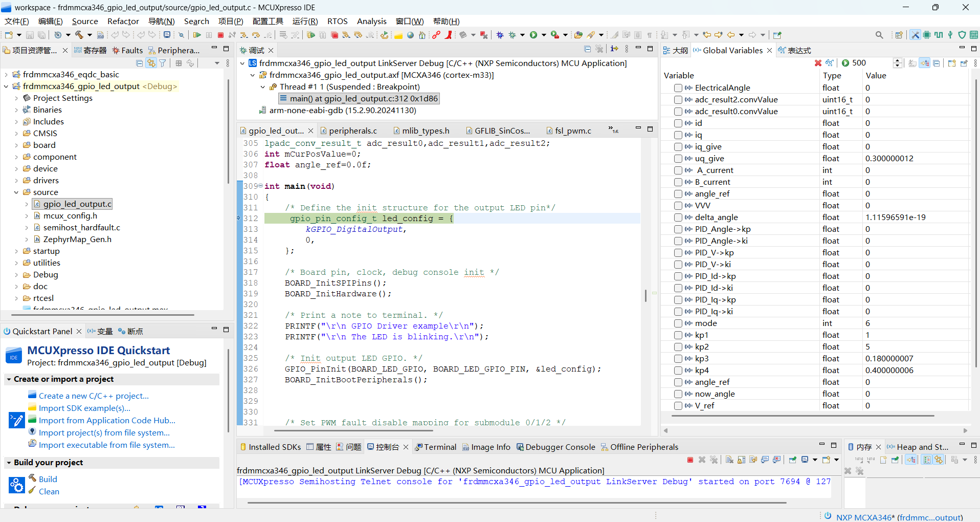980x522 pixels.
Task: Increase the 500 refresh interval spinner
Action: [897, 60]
